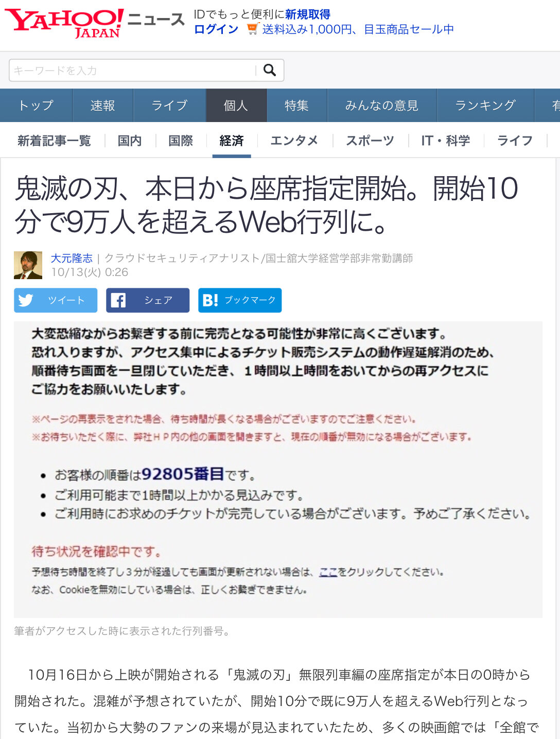
Task: Open the トップ navigation tab
Action: 36,106
